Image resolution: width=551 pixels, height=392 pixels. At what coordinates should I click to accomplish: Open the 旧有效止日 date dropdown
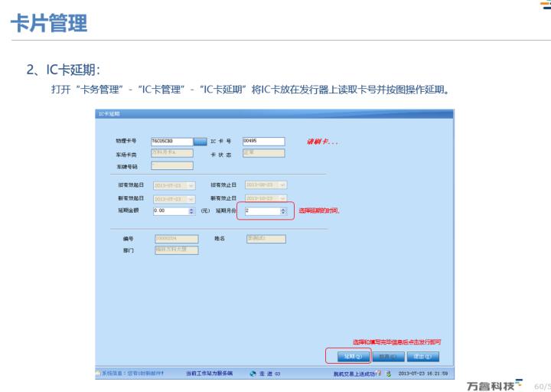[283, 185]
